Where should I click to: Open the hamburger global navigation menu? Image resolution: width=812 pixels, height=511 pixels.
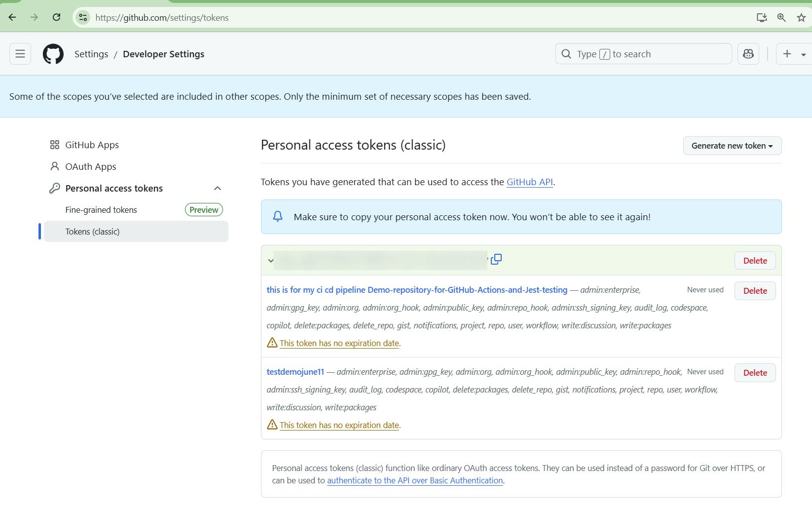[x=20, y=54]
